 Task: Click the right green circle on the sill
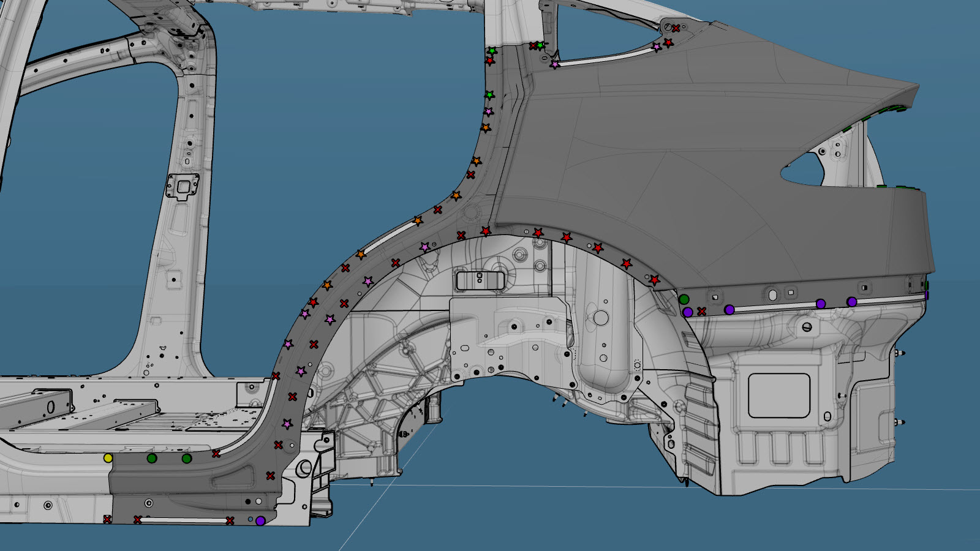tap(187, 458)
